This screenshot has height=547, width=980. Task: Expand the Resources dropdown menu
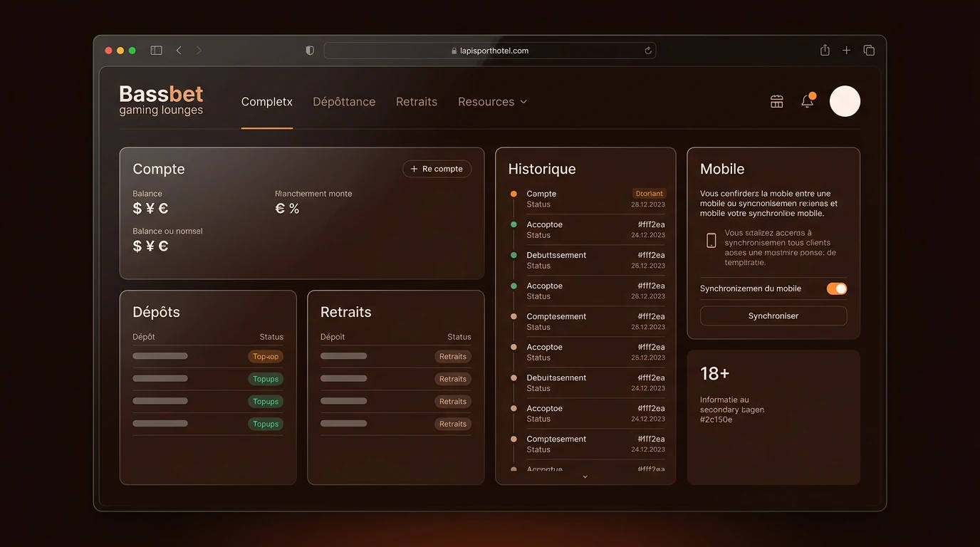click(x=492, y=102)
